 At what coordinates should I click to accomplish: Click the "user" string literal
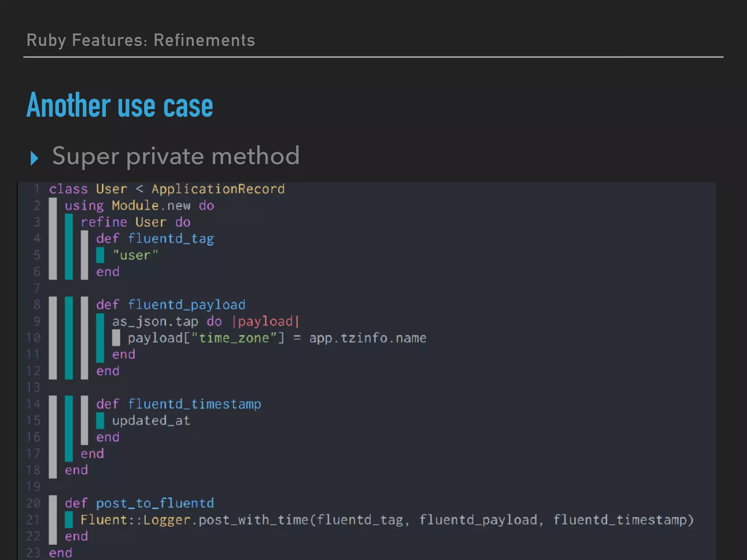pos(135,255)
